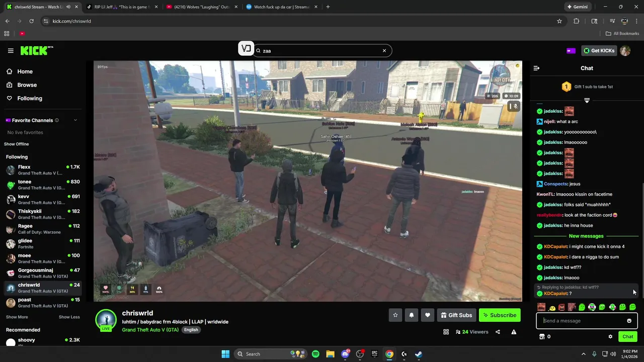Click the chriswrld streamer avatar
The height and width of the screenshot is (362, 644).
[x=106, y=320]
